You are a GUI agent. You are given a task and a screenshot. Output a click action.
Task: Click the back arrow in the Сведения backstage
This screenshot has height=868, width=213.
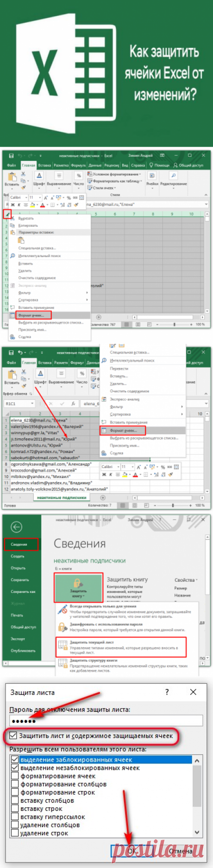click(17, 527)
